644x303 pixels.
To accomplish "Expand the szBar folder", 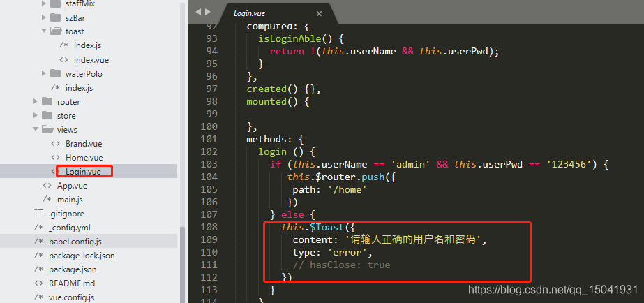I will pyautogui.click(x=44, y=17).
